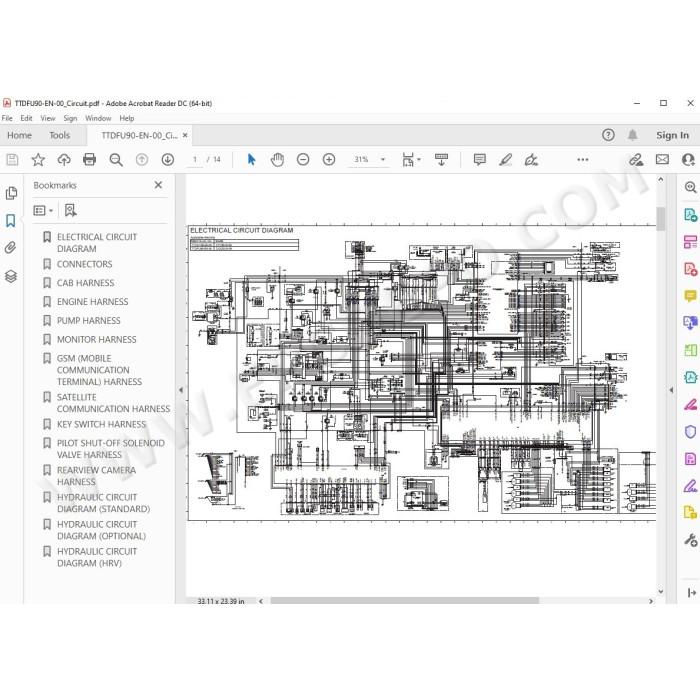
Task: Add document to starred favorites
Action: (x=38, y=159)
